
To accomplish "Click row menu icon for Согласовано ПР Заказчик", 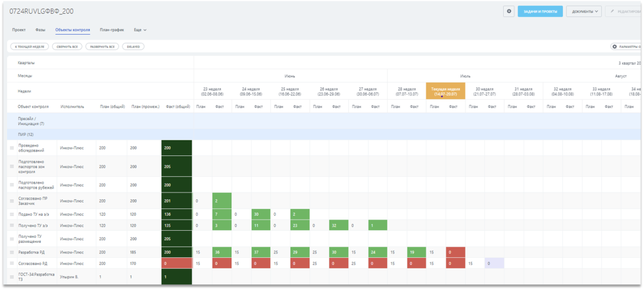I will coord(11,201).
